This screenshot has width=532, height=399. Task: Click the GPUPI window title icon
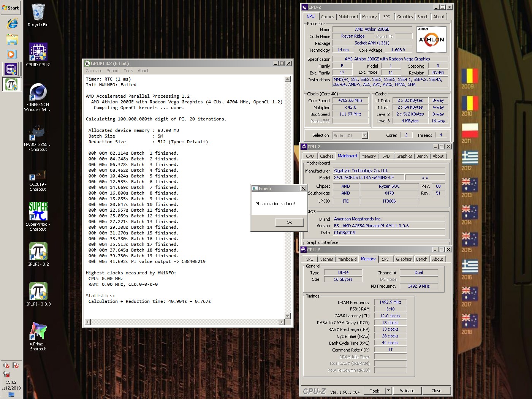(87, 63)
